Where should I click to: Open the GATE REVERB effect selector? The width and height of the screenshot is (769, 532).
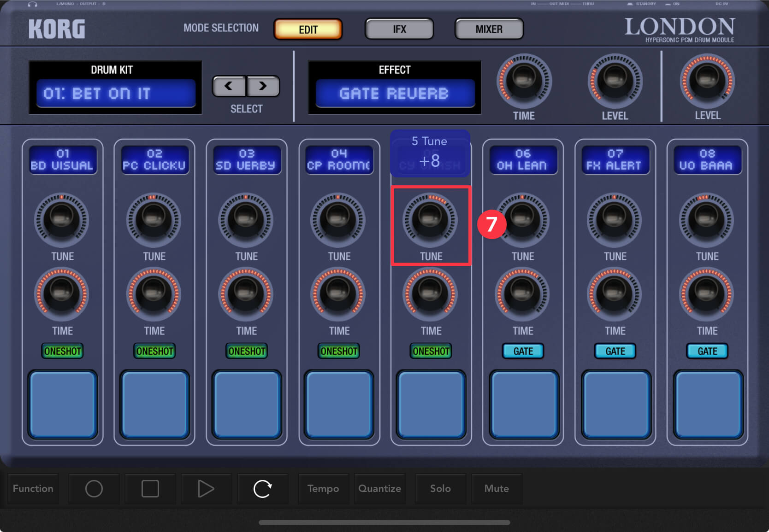(x=394, y=94)
